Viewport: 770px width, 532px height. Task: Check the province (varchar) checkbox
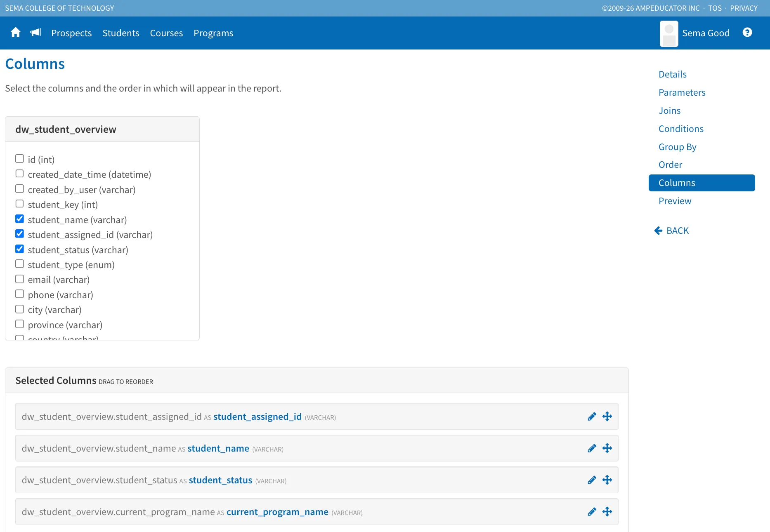pos(19,324)
